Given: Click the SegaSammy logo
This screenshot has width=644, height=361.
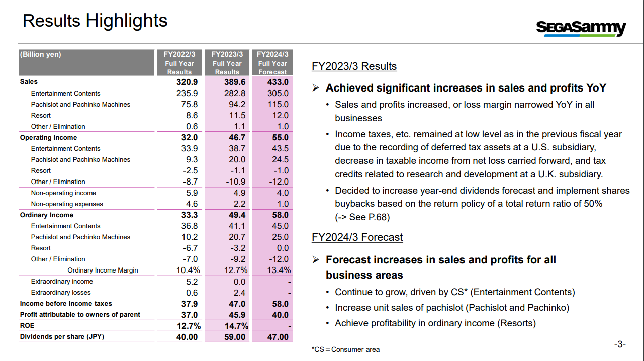Looking at the screenshot, I should click(x=581, y=28).
